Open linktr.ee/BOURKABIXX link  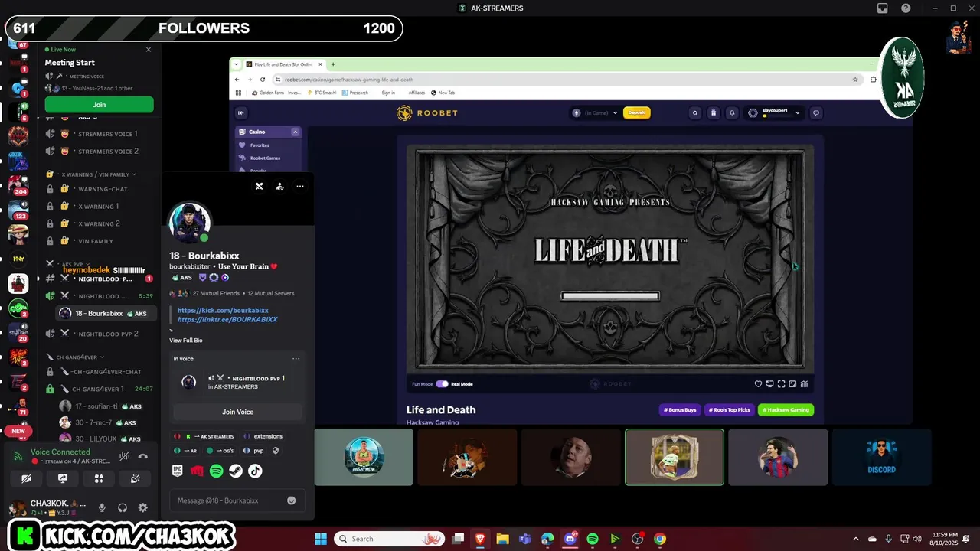click(x=227, y=319)
